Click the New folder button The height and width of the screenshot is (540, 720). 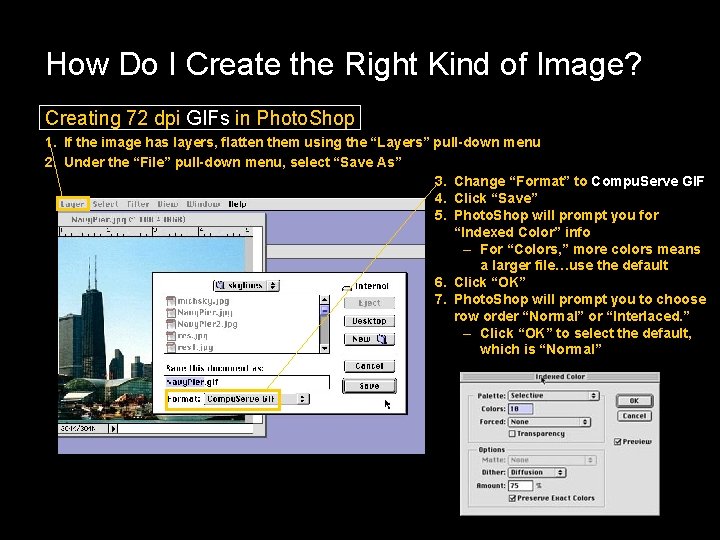(x=369, y=339)
